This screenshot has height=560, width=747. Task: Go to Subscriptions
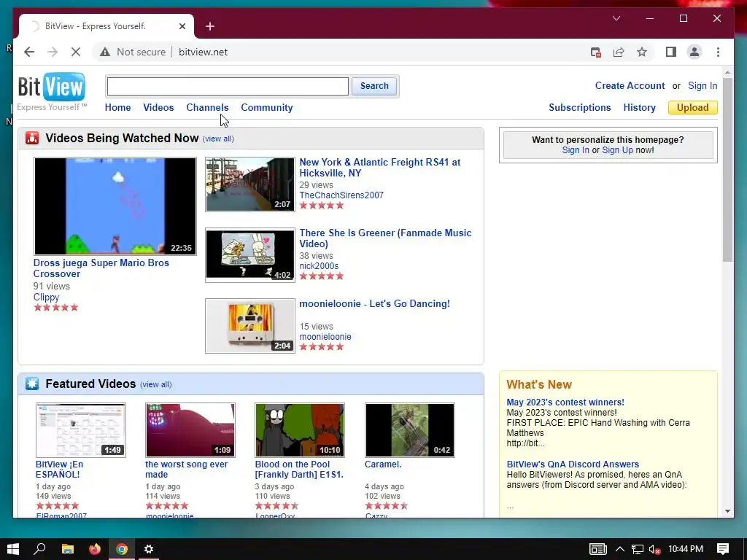coord(580,108)
